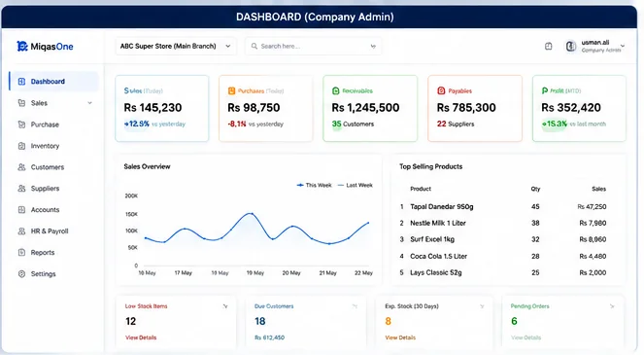Select the Coca Cola 1.5 Liter row

pyautogui.click(x=503, y=256)
